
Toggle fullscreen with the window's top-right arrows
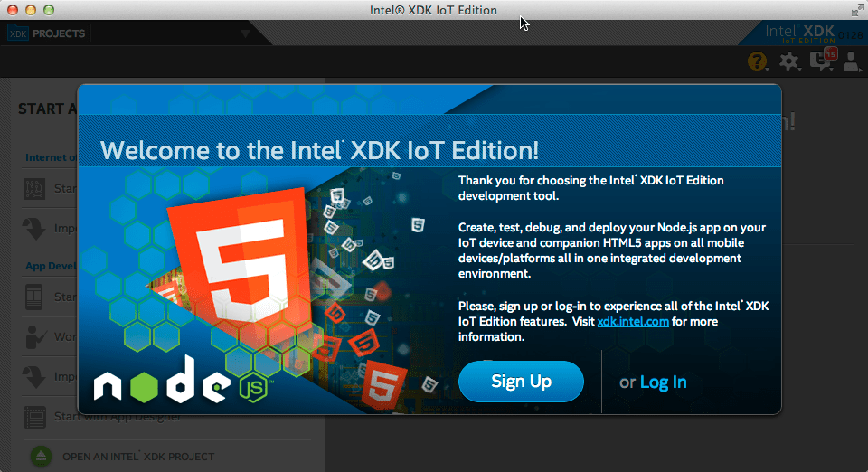(857, 10)
